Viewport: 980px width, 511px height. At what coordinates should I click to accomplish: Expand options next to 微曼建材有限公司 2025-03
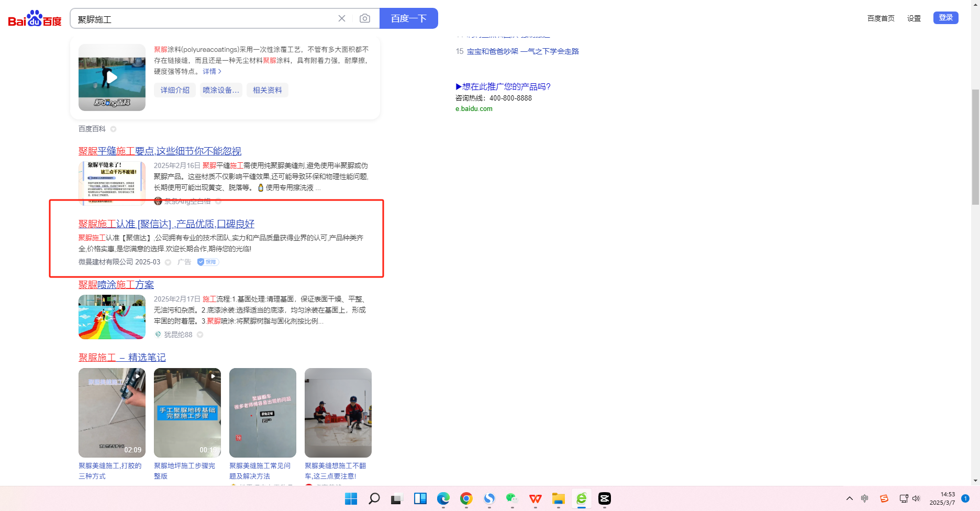168,262
